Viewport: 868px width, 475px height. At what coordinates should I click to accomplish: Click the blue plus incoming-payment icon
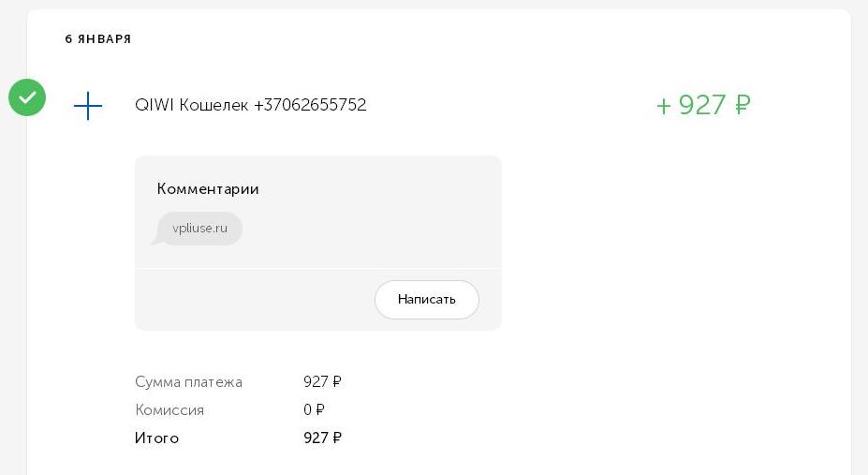coord(88,106)
